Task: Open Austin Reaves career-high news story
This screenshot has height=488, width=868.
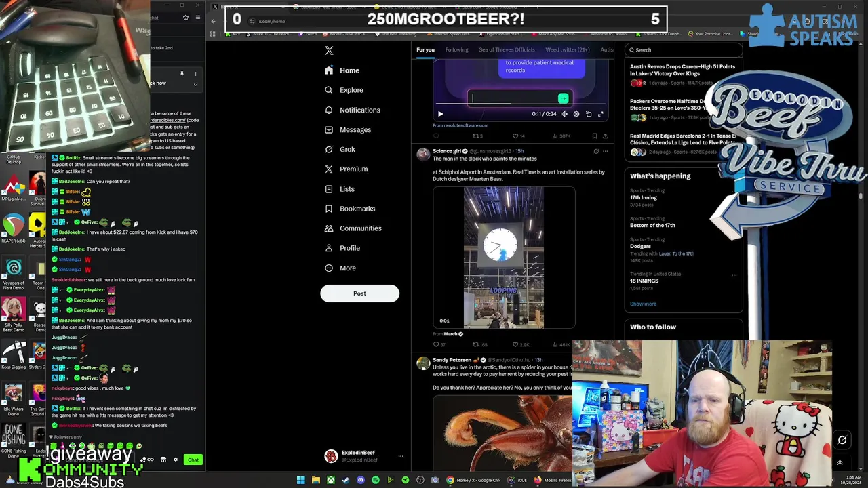Action: tap(682, 74)
